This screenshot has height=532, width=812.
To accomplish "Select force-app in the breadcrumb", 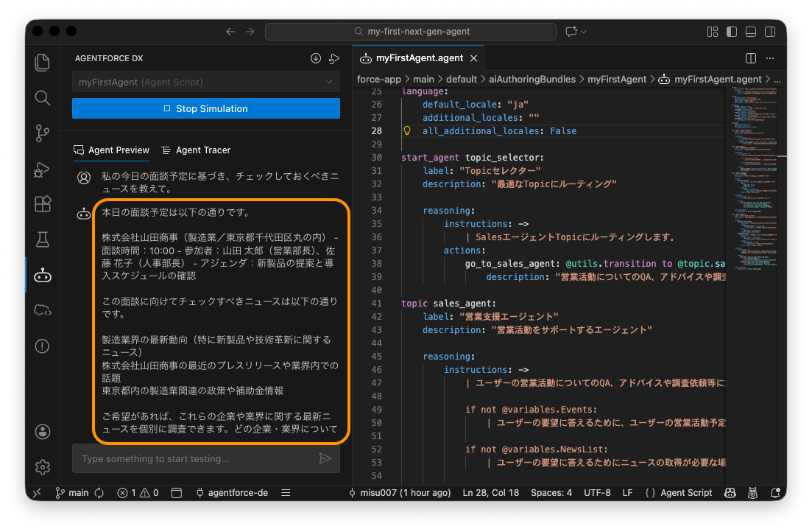I will click(379, 80).
